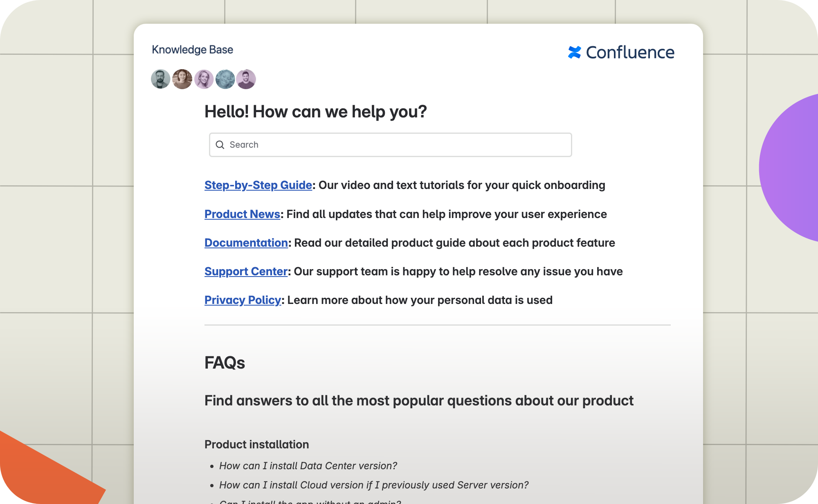
Task: Select the first bearded man avatar
Action: point(161,79)
